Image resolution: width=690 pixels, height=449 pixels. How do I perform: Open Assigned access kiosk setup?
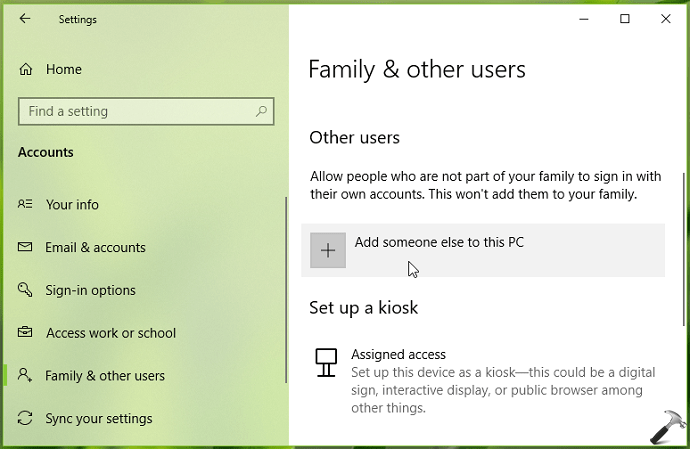pyautogui.click(x=398, y=354)
